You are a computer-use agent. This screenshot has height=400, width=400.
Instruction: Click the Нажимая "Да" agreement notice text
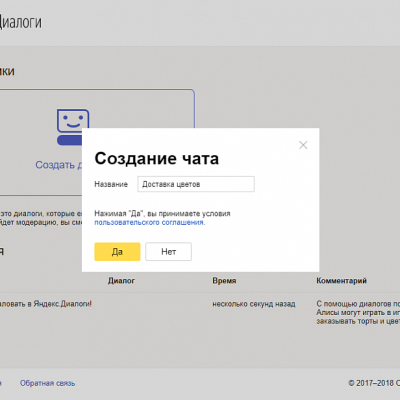(162, 214)
